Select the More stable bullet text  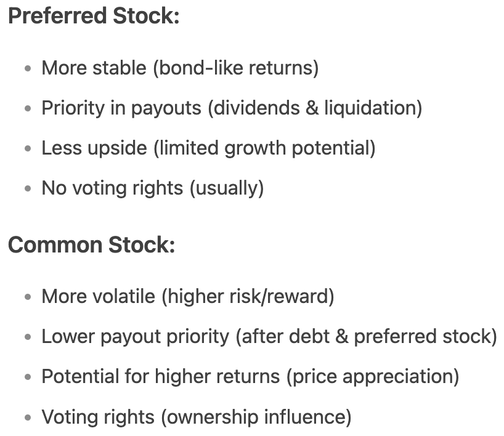[180, 68]
